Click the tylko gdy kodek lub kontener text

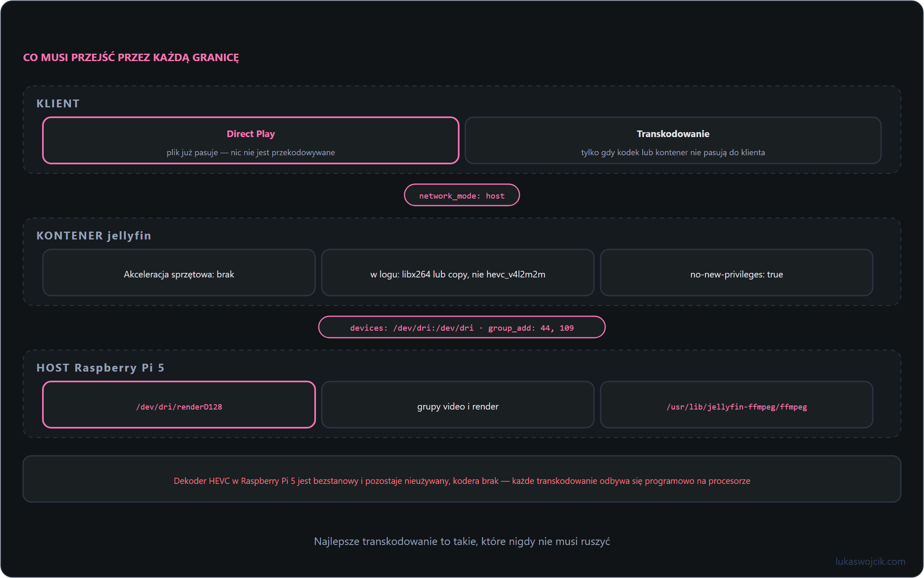673,152
